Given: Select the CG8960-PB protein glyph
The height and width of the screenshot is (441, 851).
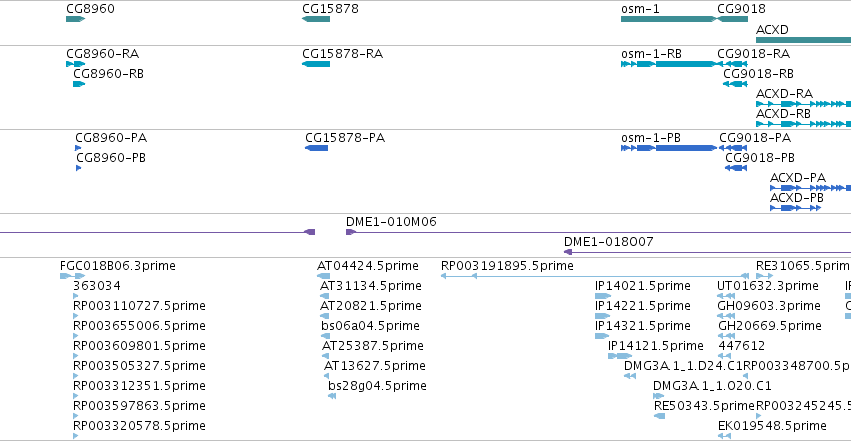Looking at the screenshot, I should pos(79,168).
